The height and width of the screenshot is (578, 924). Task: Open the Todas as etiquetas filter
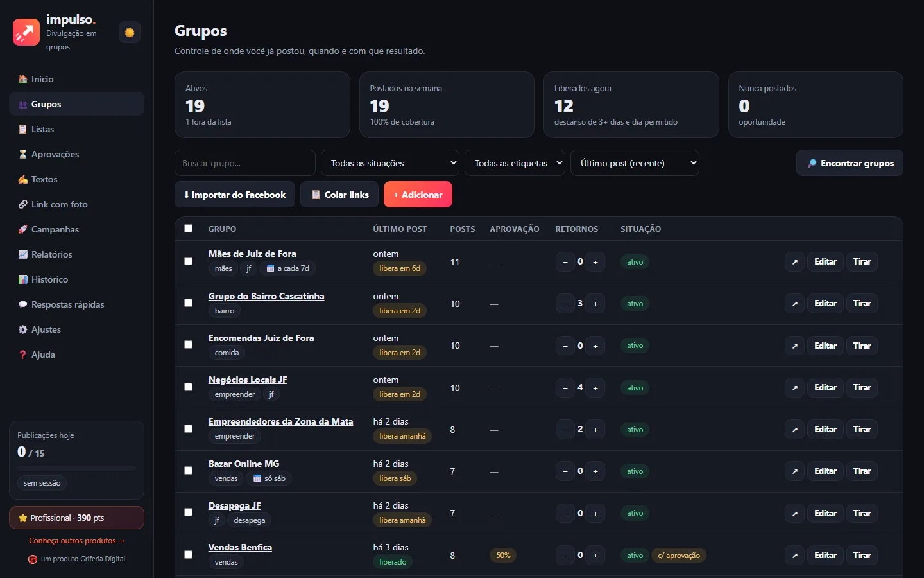click(515, 163)
